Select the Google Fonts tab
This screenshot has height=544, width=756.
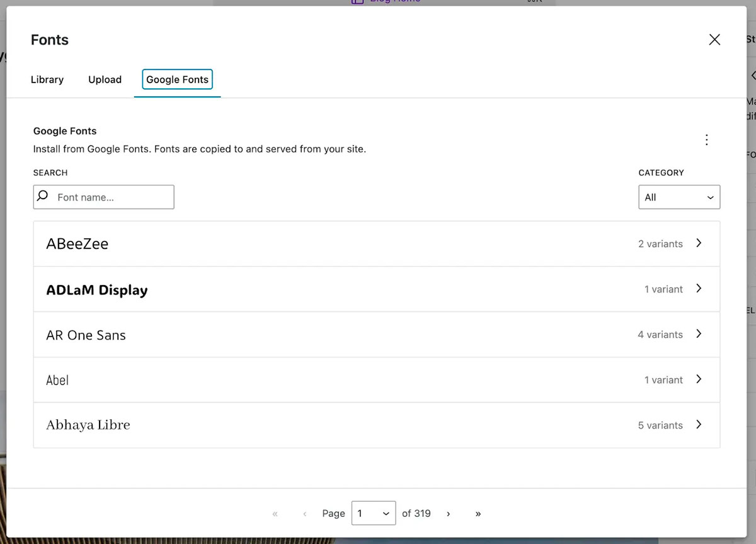coord(178,79)
